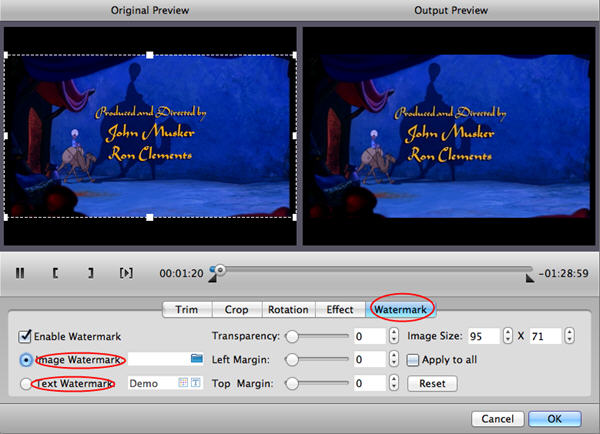The height and width of the screenshot is (434, 600).
Task: Click the Top Margin value field
Action: (370, 383)
